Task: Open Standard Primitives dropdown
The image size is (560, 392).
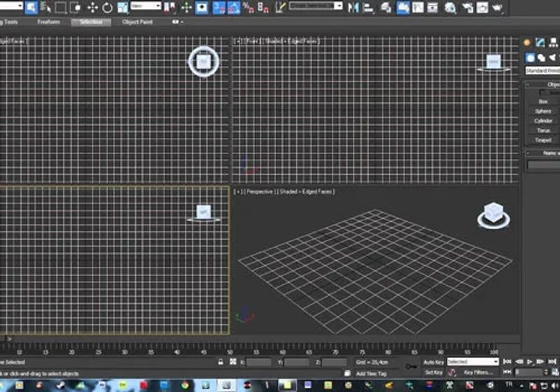Action: (542, 71)
